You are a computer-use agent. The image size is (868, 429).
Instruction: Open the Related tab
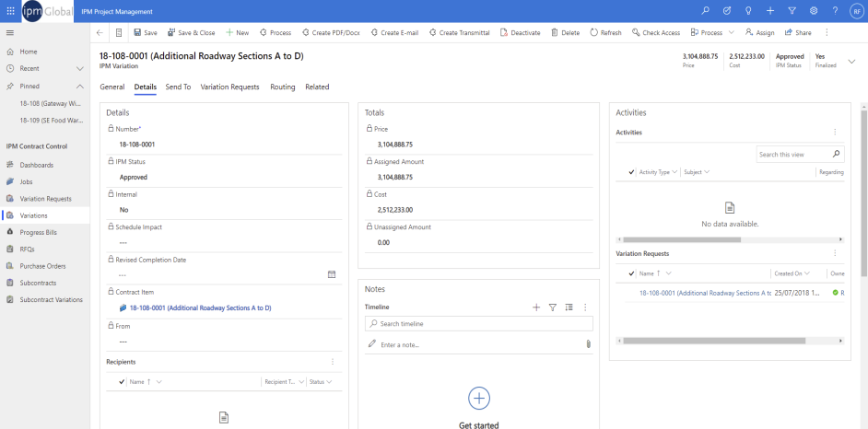pos(317,87)
